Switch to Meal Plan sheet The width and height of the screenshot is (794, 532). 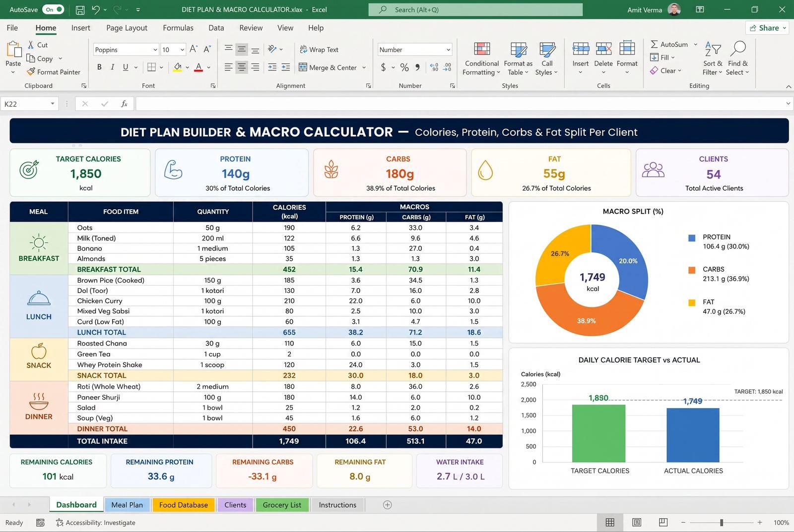[x=127, y=505]
